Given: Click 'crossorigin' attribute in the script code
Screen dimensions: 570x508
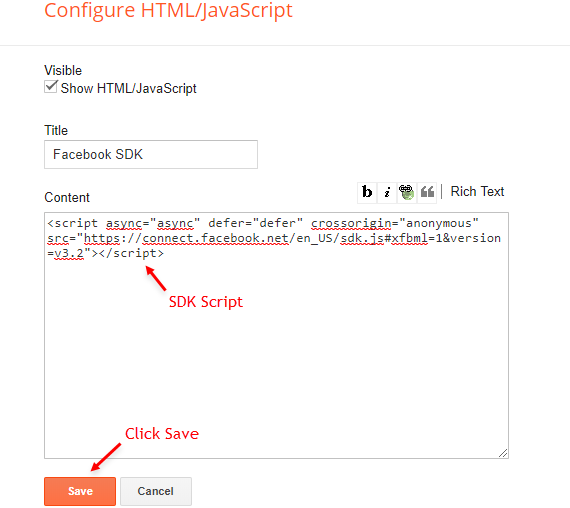Looking at the screenshot, I should coord(351,223).
